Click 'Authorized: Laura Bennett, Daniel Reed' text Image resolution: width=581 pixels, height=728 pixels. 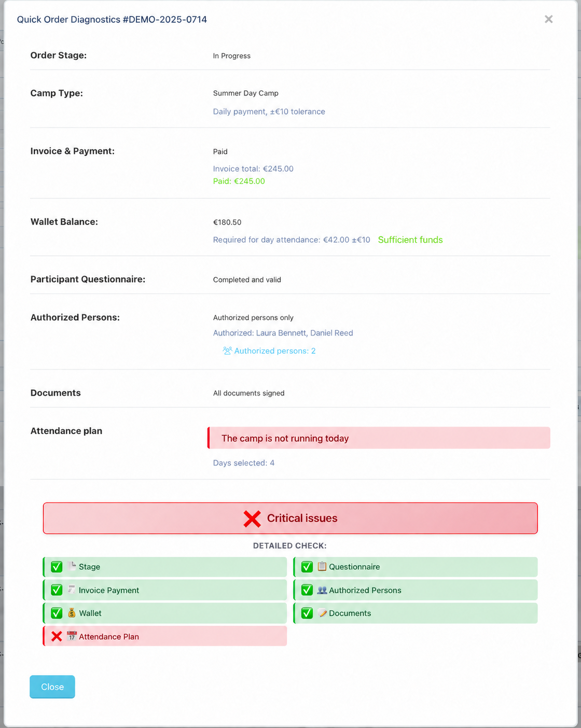tap(283, 333)
